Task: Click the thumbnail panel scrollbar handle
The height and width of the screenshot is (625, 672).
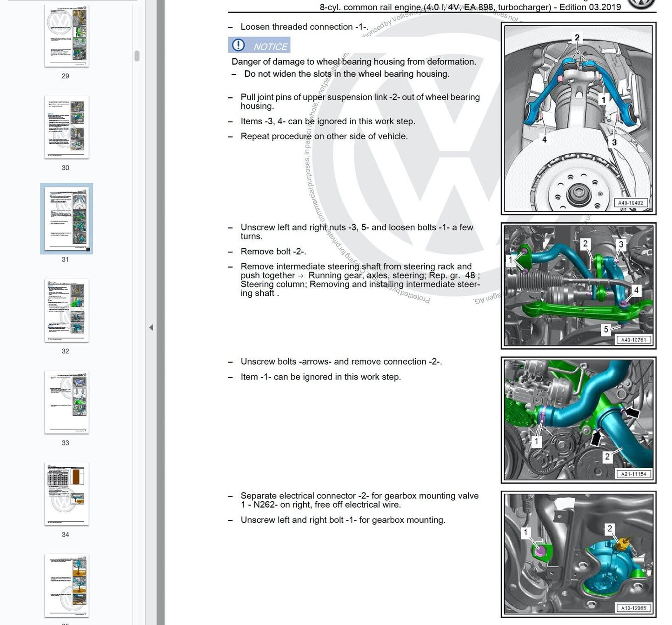Action: coord(137,56)
